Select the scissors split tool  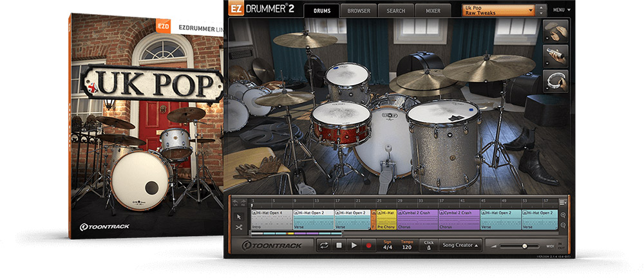239,227
